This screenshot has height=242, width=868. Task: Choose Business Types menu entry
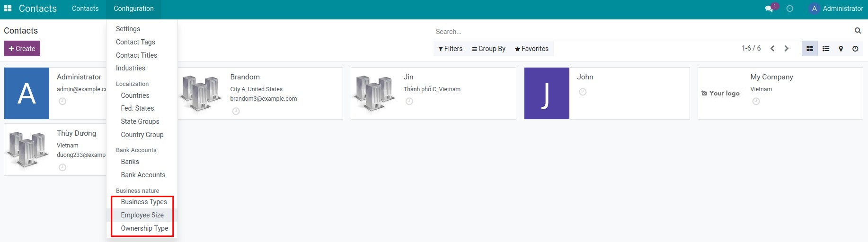pos(143,202)
